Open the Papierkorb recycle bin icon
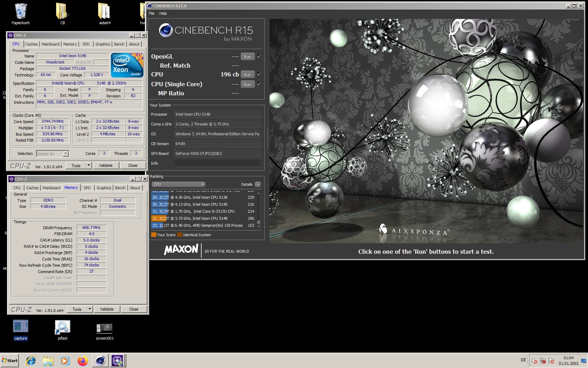588x368 pixels. (21, 14)
